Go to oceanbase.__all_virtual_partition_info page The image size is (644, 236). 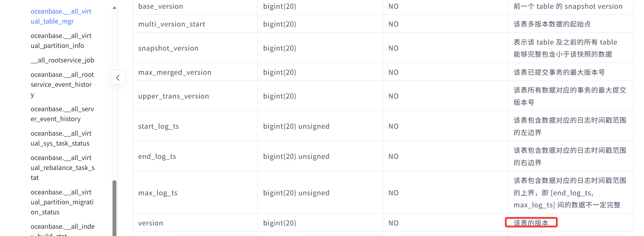61,41
